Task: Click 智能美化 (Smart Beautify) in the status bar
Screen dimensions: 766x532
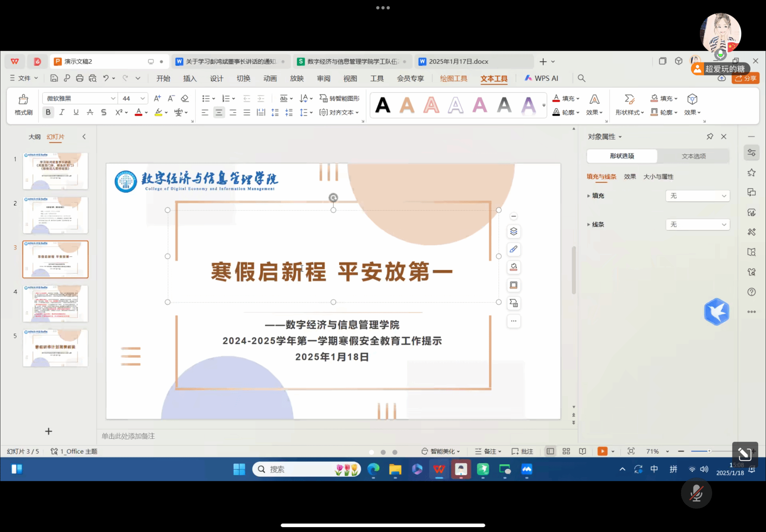Action: 440,451
